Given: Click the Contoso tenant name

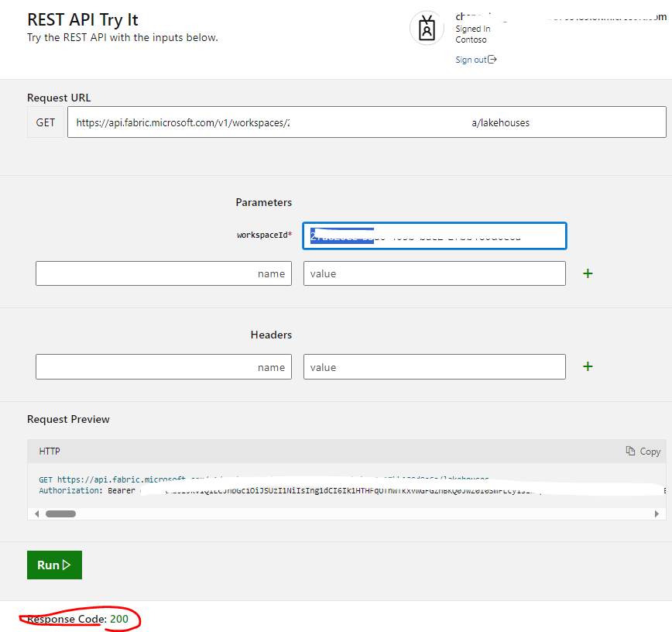Looking at the screenshot, I should 471,39.
